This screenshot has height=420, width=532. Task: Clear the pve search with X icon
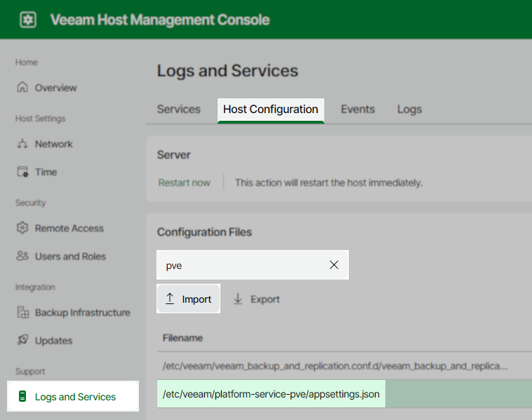(334, 265)
